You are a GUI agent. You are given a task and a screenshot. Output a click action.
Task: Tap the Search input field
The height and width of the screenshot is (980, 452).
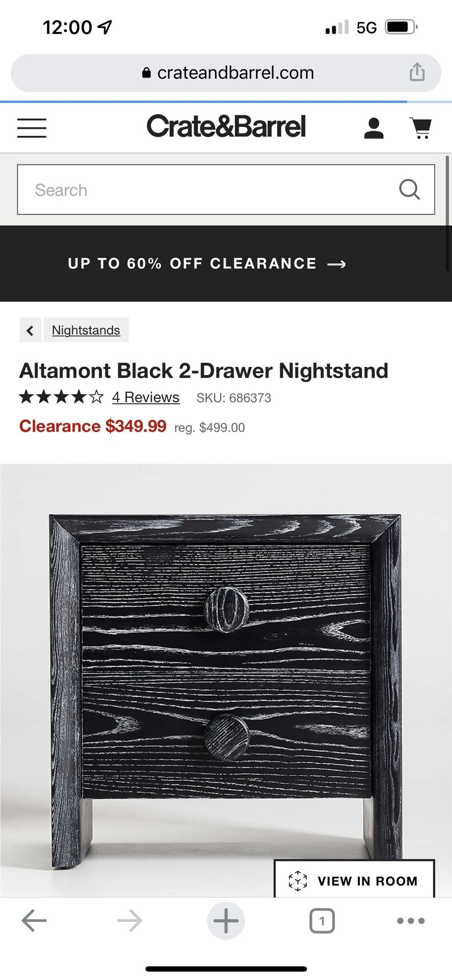[204, 189]
